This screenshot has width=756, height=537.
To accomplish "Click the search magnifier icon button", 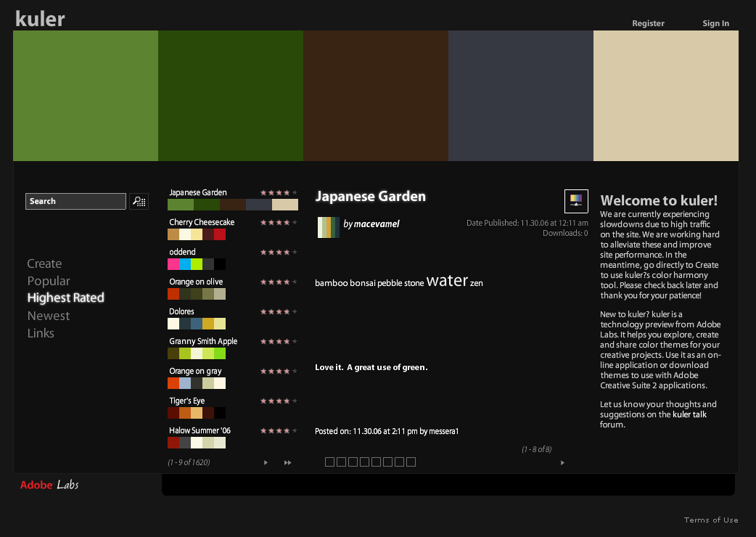I will (139, 201).
